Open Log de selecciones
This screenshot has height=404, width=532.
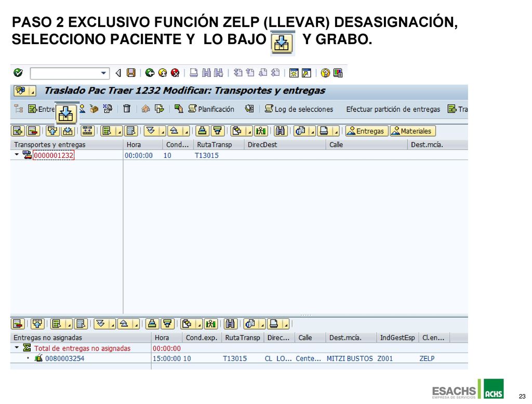click(299, 109)
